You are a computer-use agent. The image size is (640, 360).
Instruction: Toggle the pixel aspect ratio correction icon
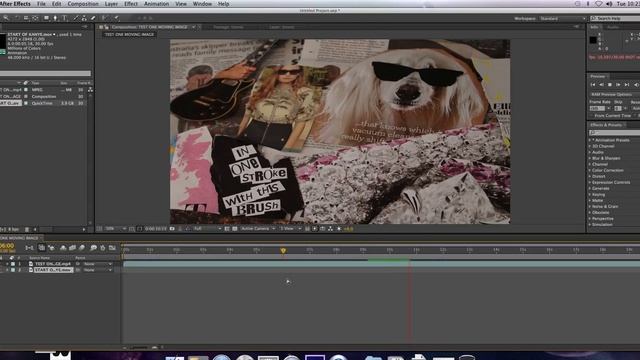307,229
